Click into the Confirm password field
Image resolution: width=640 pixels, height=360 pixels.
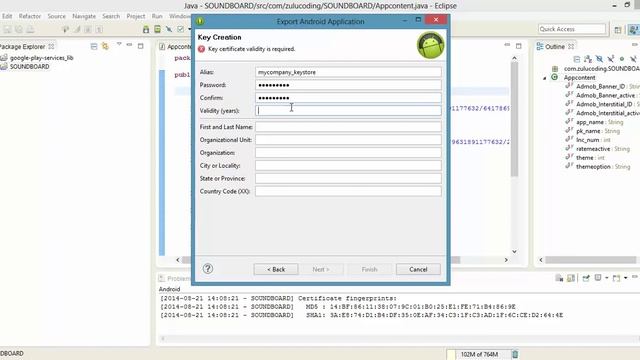coord(348,98)
